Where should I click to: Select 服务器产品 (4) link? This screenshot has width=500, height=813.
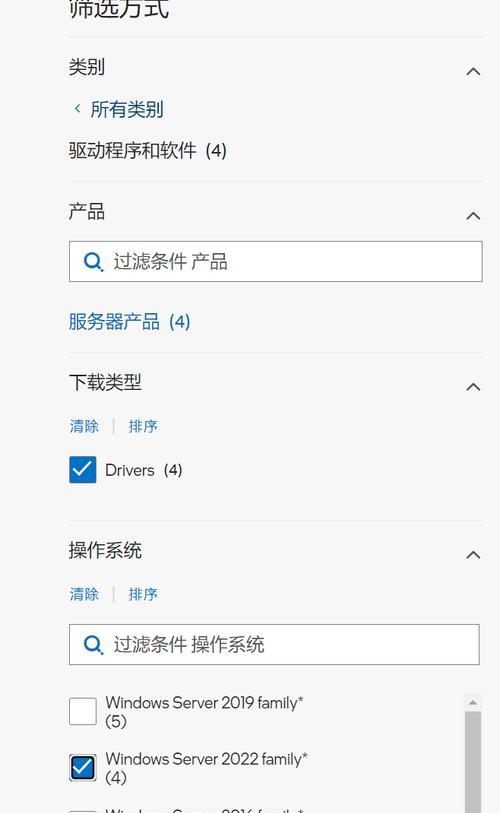tap(129, 321)
